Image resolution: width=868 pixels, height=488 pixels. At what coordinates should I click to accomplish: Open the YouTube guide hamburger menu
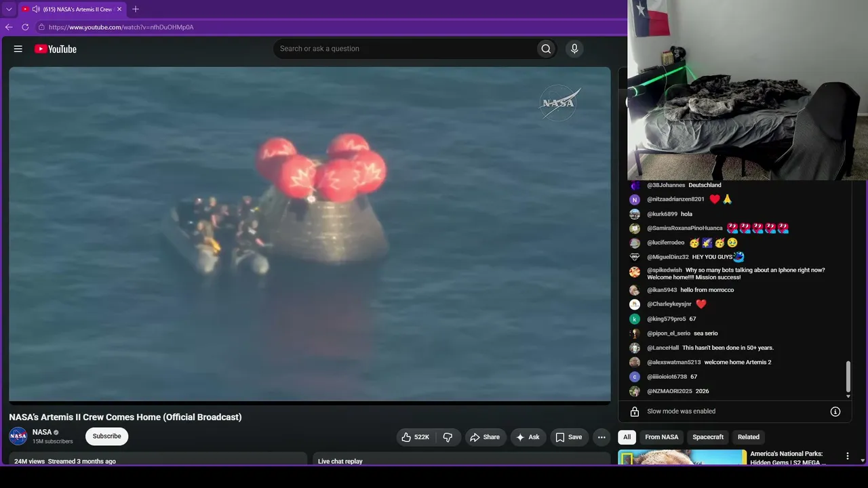[18, 49]
